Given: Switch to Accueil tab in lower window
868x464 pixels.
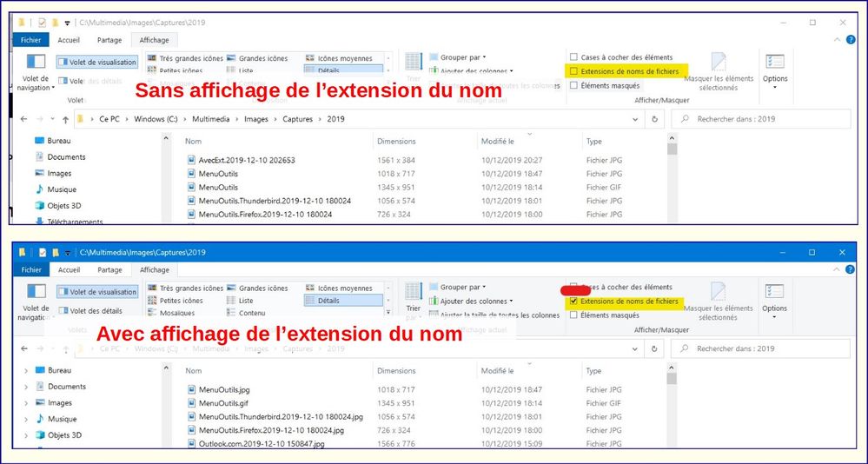Looking at the screenshot, I should tap(70, 269).
